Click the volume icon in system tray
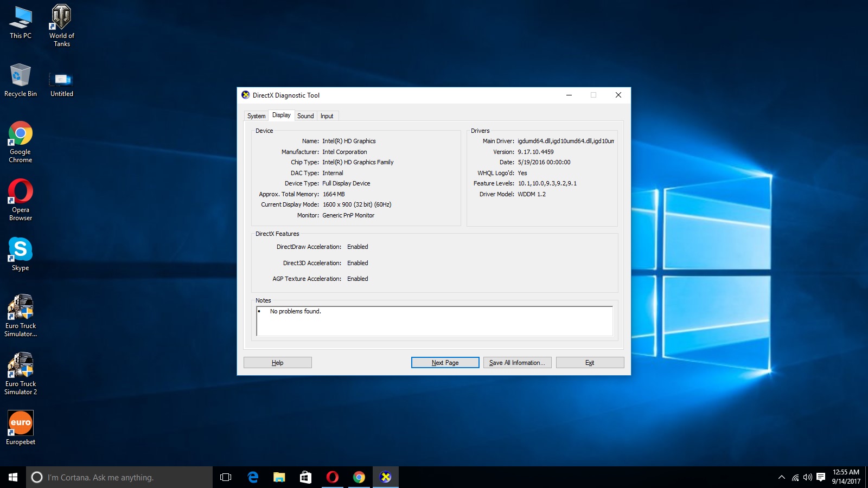 pyautogui.click(x=807, y=477)
